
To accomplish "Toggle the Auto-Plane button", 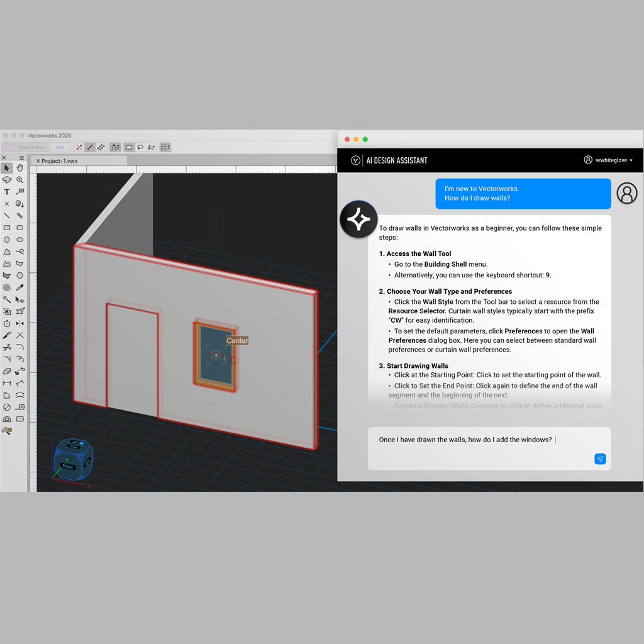I will [26, 147].
